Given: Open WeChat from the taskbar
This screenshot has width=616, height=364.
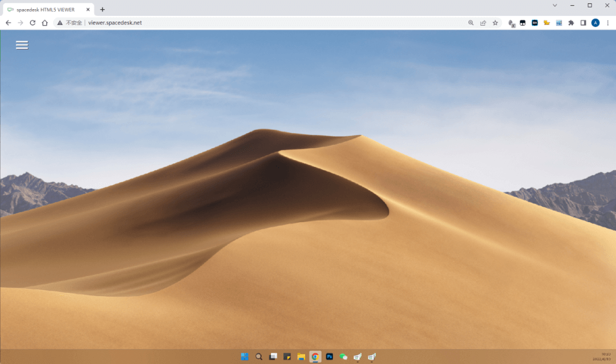Looking at the screenshot, I should [x=343, y=356].
